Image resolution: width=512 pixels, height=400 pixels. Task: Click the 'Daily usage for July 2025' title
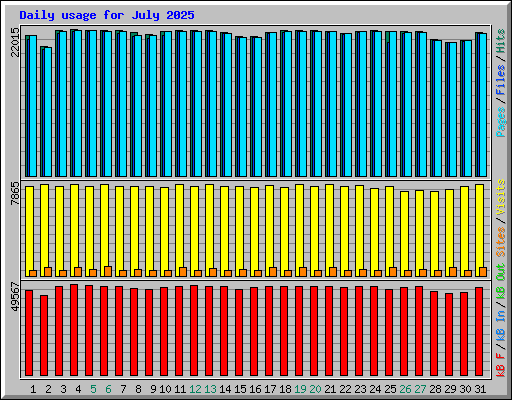(x=107, y=15)
